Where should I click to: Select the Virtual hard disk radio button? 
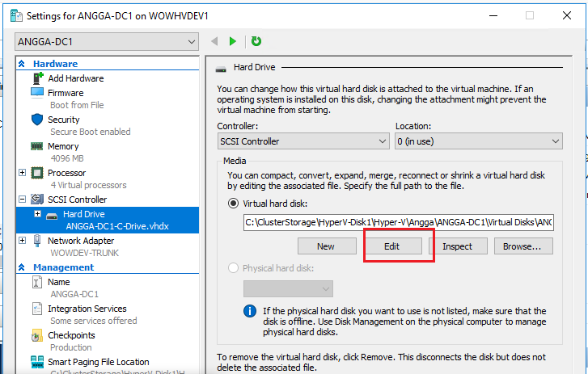point(233,204)
